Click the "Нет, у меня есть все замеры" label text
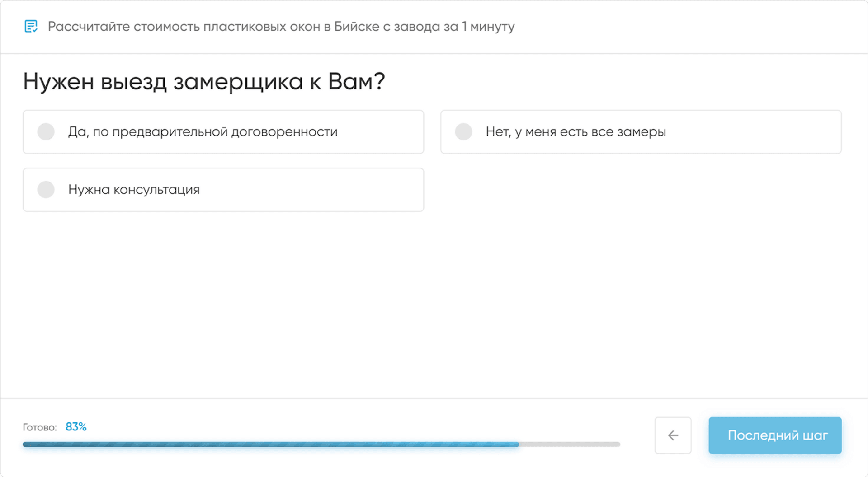The image size is (868, 477). coord(576,132)
